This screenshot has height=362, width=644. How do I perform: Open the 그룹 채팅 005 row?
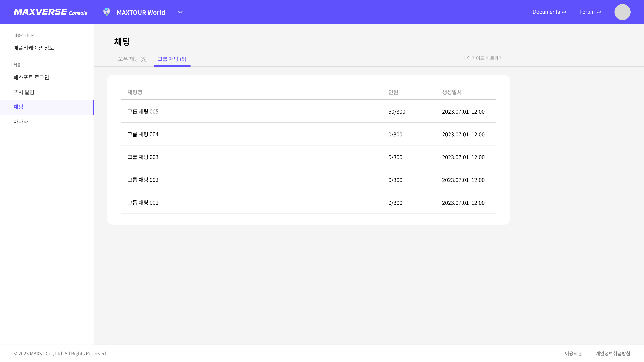tap(309, 111)
